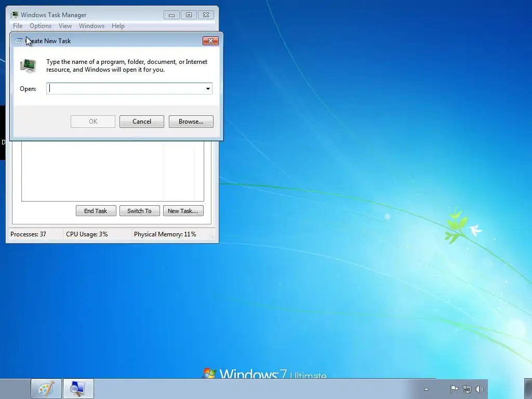Open the File menu in Task Manager
The image size is (532, 399).
(x=18, y=26)
